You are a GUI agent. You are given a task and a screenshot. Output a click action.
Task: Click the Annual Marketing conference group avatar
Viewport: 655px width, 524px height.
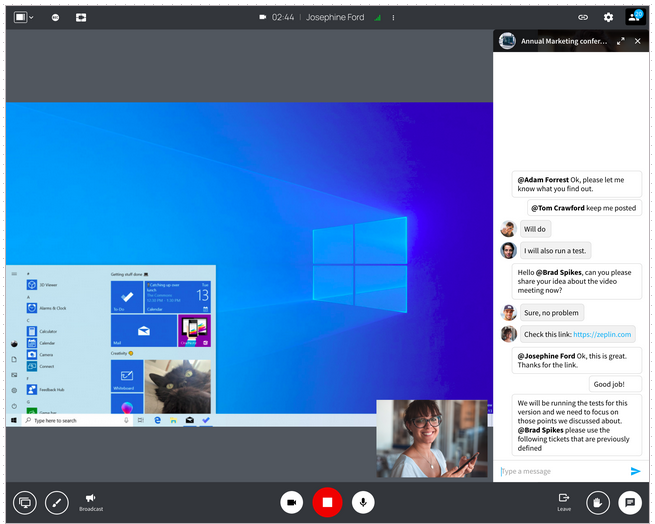[x=507, y=41]
